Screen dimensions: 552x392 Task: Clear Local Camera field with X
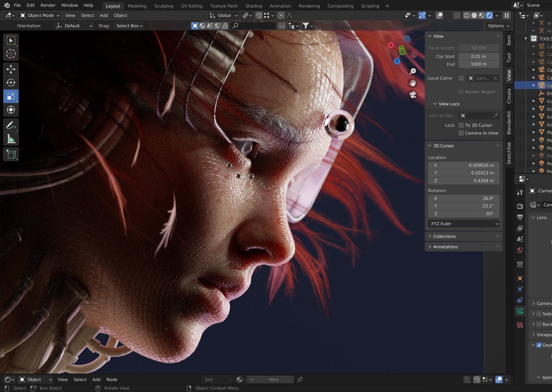pos(495,78)
